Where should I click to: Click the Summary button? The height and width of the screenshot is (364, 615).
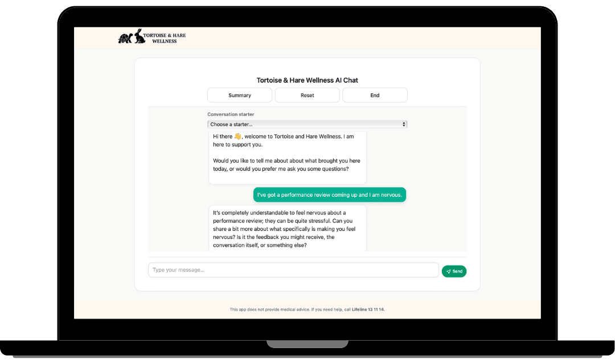coord(240,95)
